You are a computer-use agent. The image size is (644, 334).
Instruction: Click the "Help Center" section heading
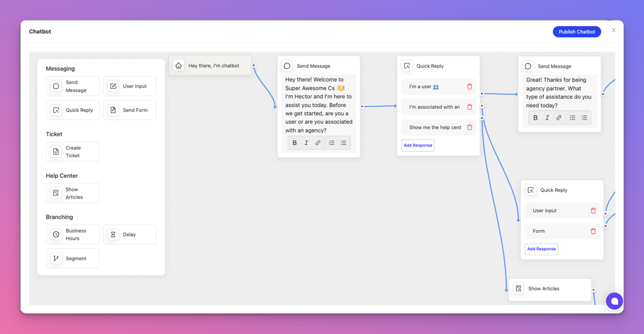click(x=62, y=176)
